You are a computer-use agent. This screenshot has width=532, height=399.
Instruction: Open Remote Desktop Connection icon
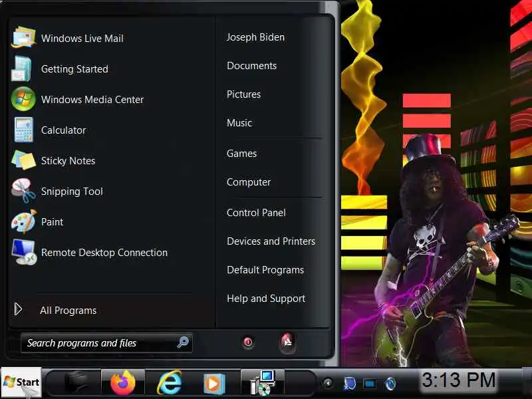point(24,252)
